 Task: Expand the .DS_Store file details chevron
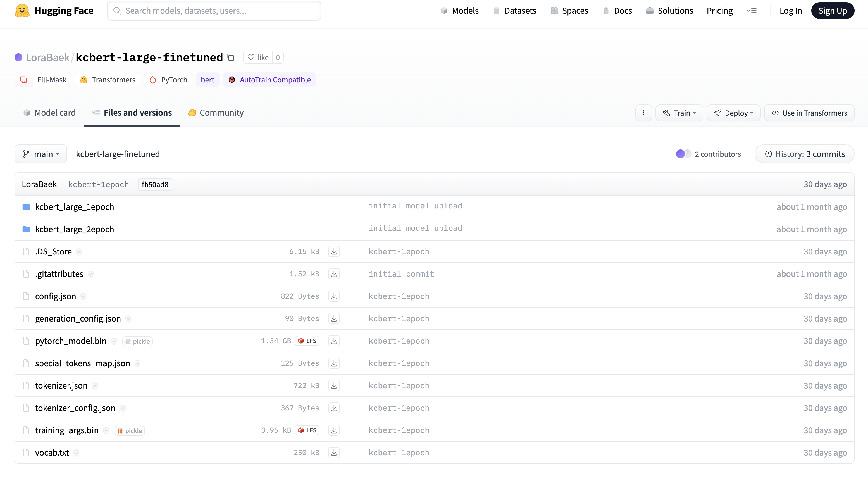[x=79, y=252]
